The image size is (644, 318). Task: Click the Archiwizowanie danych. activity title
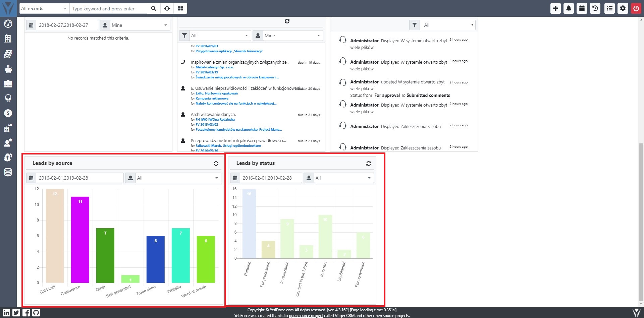[213, 115]
